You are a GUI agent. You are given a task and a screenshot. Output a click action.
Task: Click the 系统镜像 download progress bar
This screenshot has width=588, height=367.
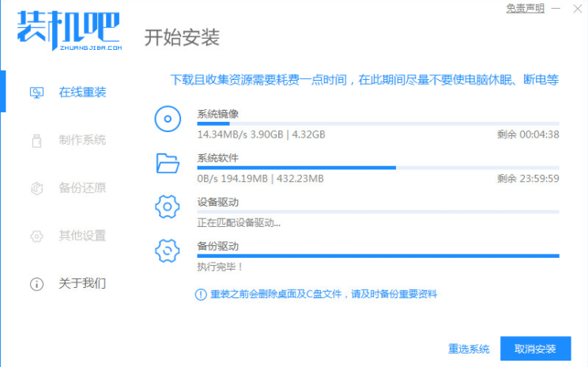pos(378,123)
